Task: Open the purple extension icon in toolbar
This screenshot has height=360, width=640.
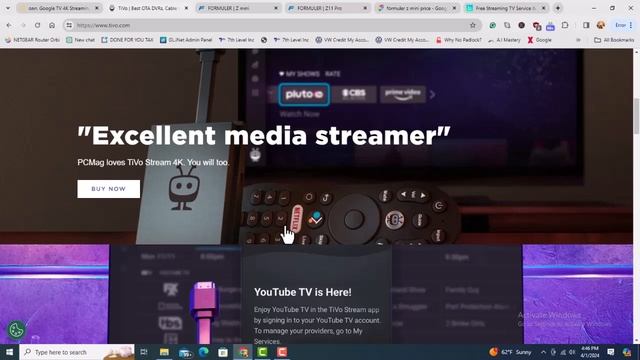Action: click(550, 26)
